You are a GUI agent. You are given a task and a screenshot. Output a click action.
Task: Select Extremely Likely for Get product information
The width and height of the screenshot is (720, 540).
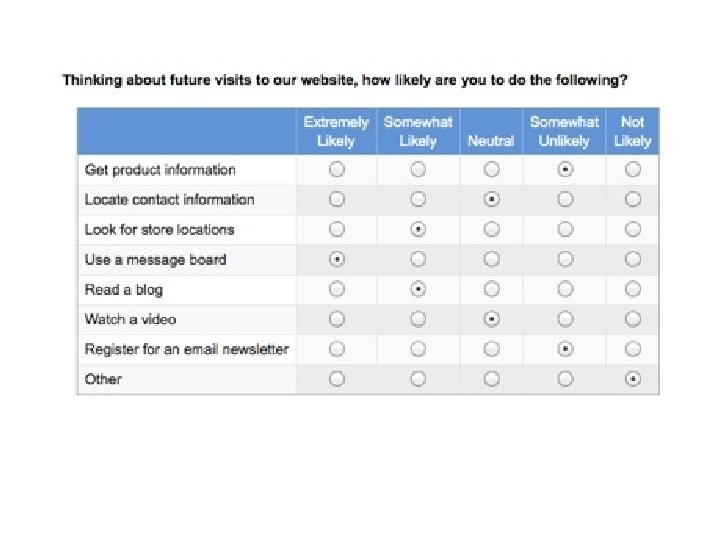[337, 170]
